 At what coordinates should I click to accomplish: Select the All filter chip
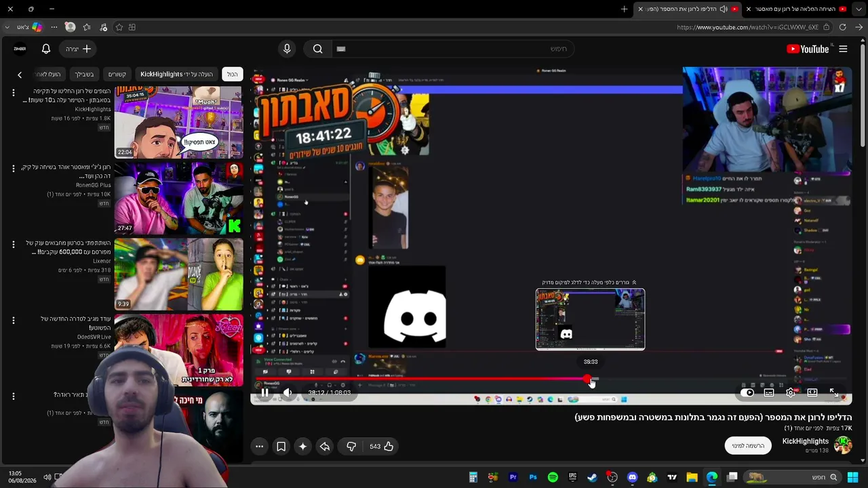(x=232, y=75)
